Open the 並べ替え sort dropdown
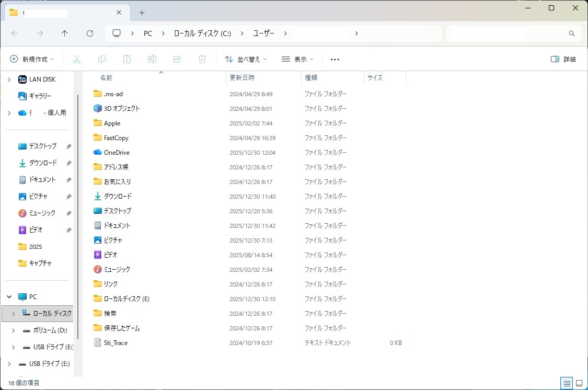This screenshot has height=390, width=588. [246, 59]
